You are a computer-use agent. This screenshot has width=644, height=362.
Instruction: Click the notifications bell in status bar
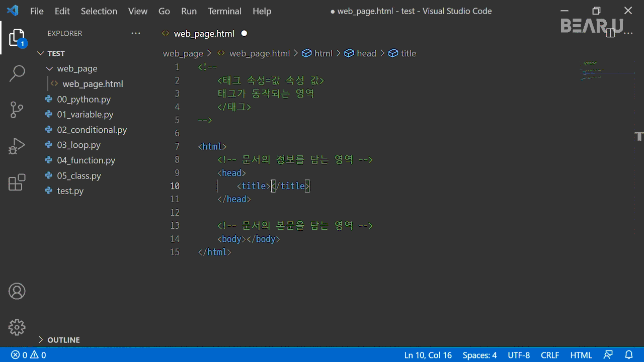tap(628, 355)
